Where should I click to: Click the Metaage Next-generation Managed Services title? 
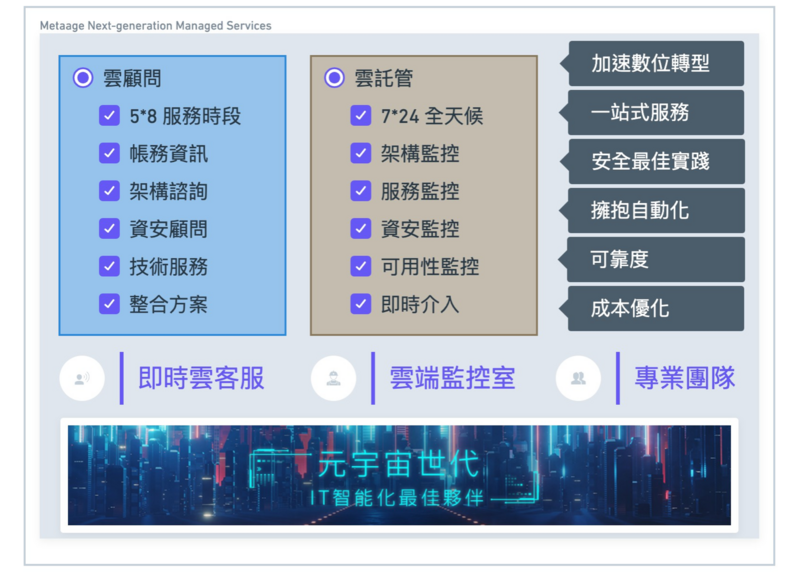156,26
